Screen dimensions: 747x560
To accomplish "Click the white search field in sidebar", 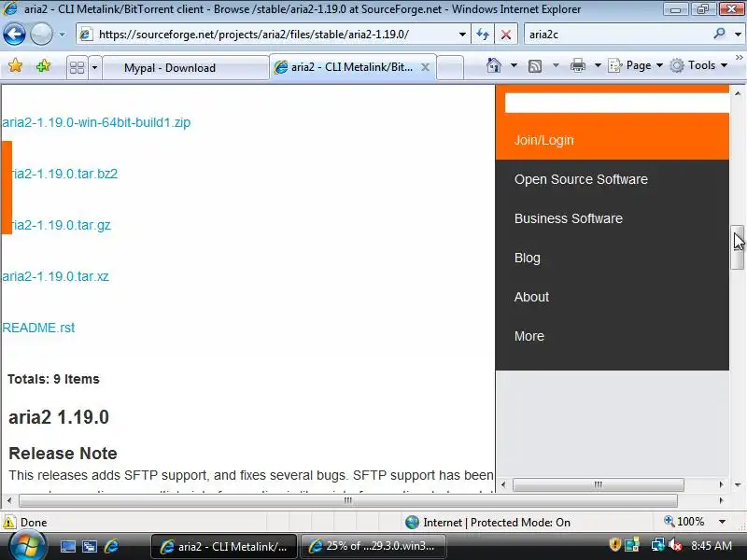I will point(617,103).
